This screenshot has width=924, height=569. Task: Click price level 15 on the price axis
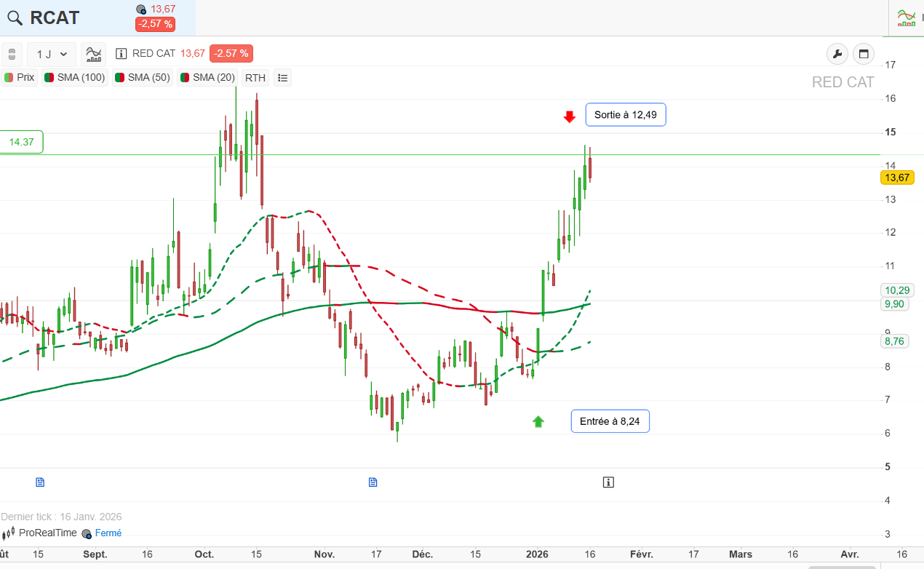click(889, 132)
